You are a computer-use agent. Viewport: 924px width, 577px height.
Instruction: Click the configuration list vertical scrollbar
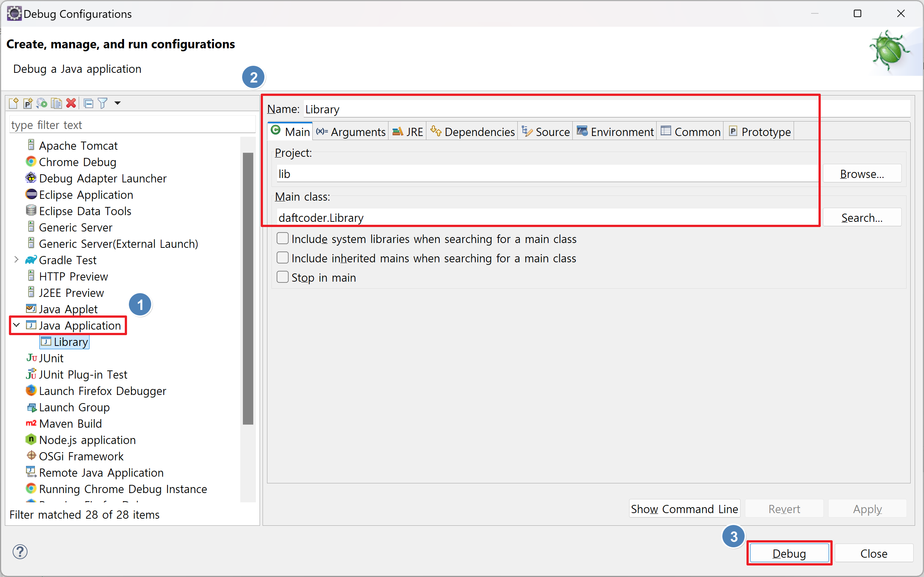click(248, 288)
